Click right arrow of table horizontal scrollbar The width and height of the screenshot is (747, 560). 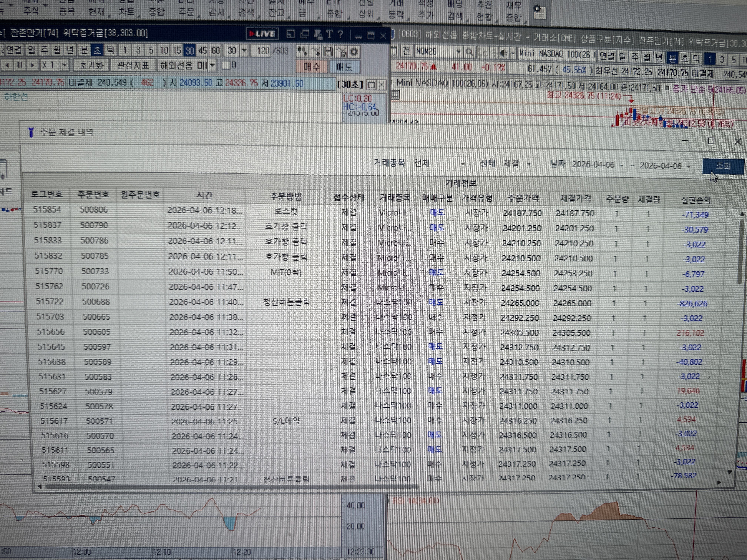[719, 483]
